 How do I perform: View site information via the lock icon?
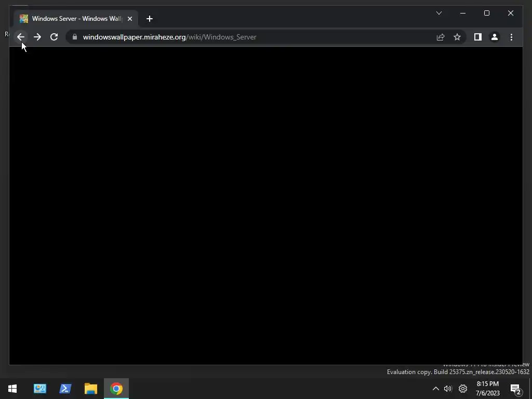point(75,37)
